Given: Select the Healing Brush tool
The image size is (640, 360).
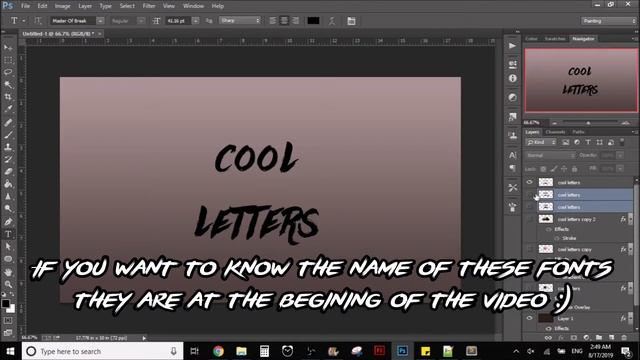Looking at the screenshot, I should pos(8,122).
